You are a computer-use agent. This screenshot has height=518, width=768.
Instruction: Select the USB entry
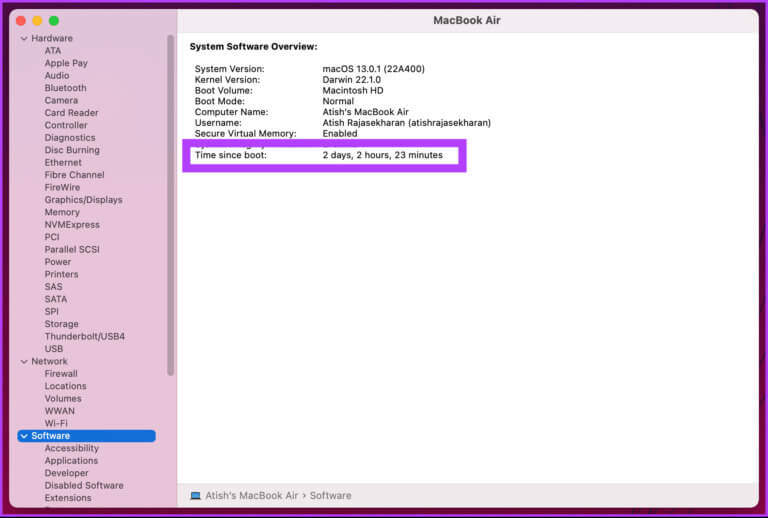click(54, 349)
